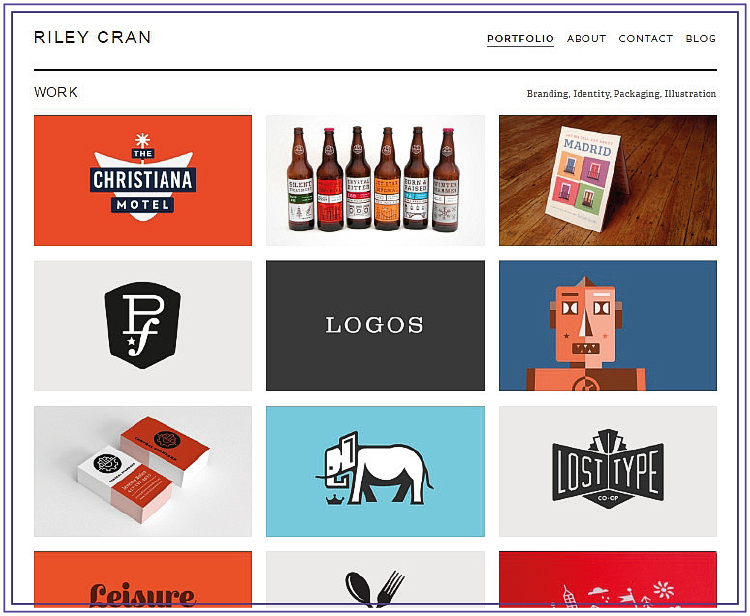Open the beer bottles packaging thumbnail

click(x=375, y=180)
